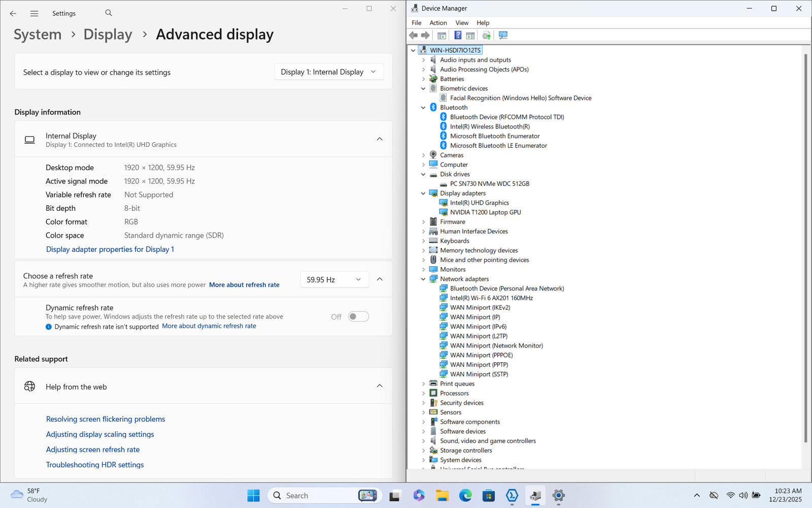This screenshot has width=812, height=508.
Task: Open the View menu in Device Manager
Action: point(461,23)
